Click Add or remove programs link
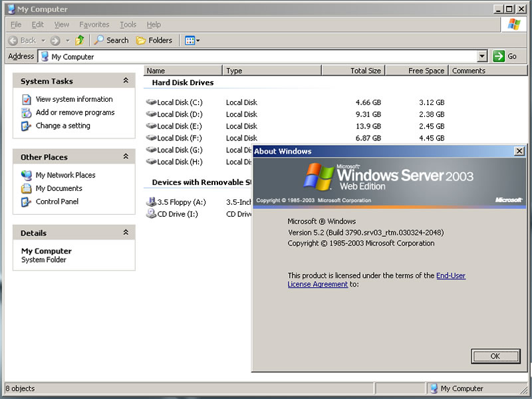Image resolution: width=532 pixels, height=399 pixels. pos(75,112)
